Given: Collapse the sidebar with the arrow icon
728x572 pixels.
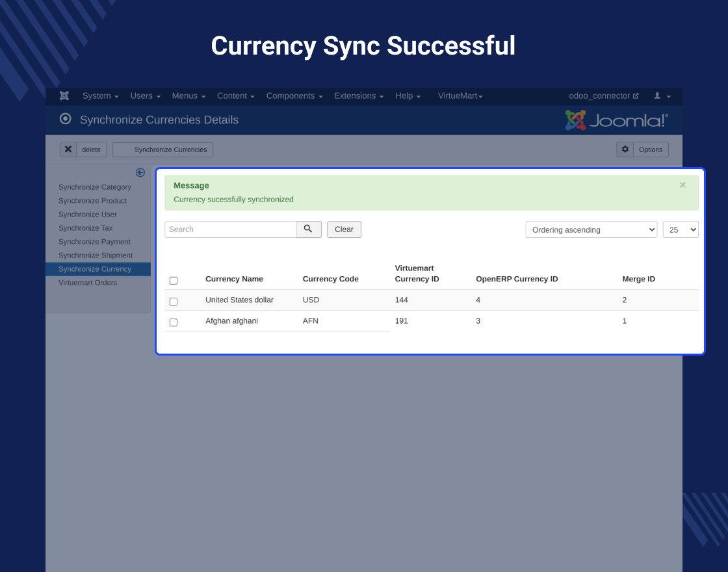Looking at the screenshot, I should click(140, 172).
